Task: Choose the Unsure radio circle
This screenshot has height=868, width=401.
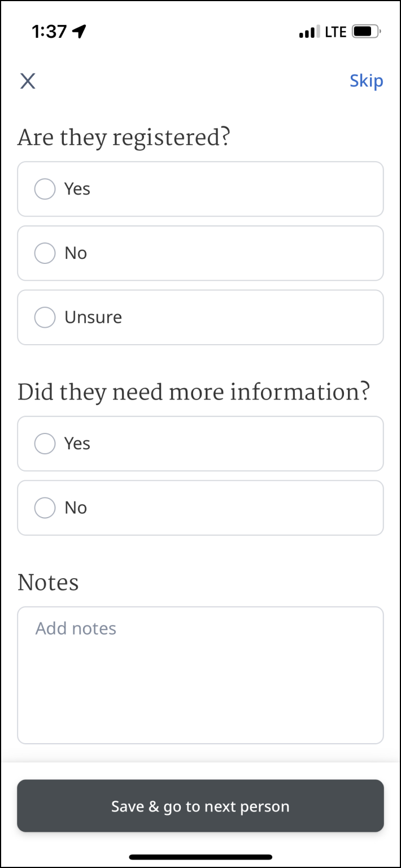Action: tap(45, 317)
